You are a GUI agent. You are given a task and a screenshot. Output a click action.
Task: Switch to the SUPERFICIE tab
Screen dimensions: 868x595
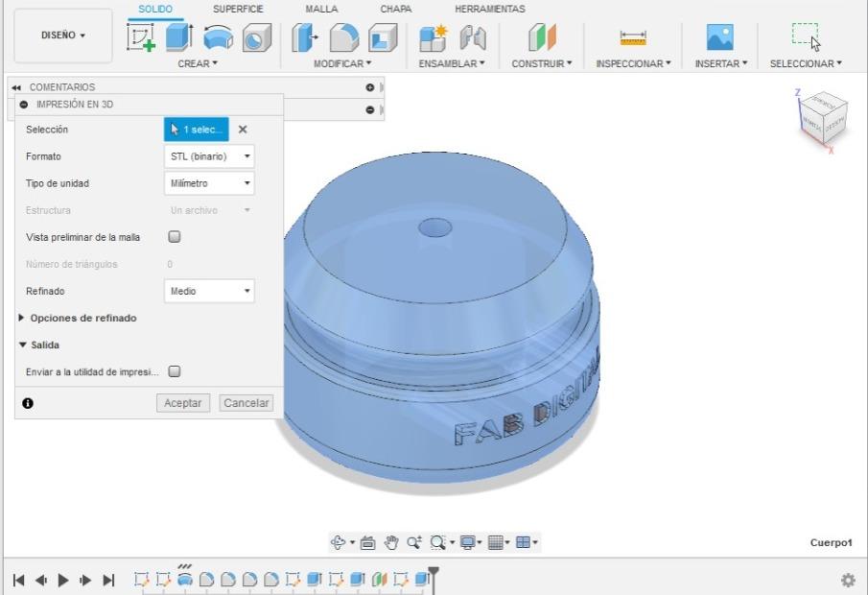(238, 10)
